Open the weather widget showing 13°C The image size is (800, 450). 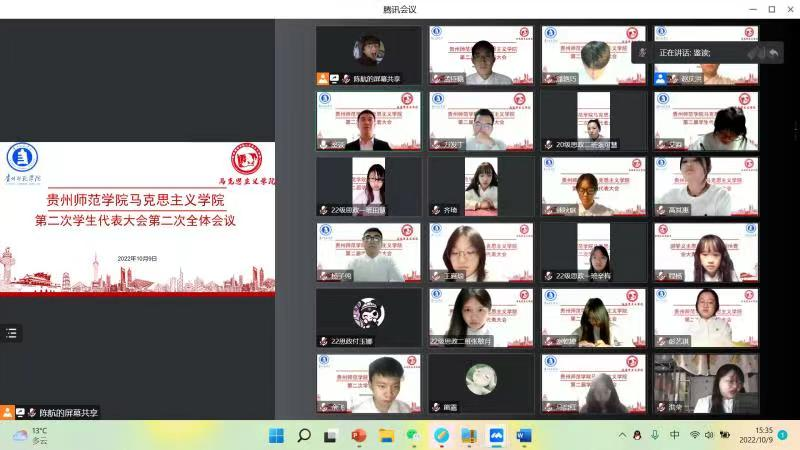(x=31, y=436)
